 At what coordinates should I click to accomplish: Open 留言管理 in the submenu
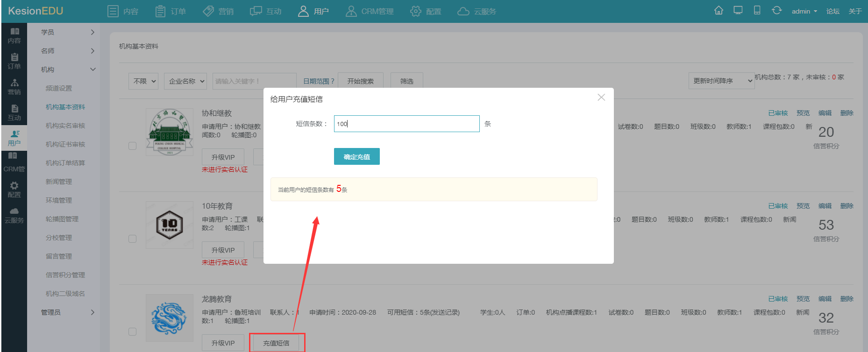tap(59, 256)
